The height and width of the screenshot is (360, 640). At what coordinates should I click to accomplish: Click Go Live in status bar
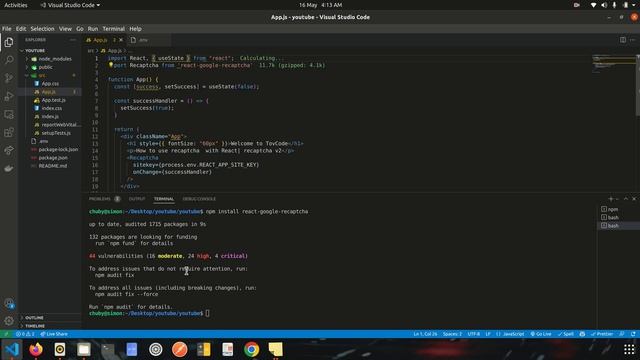(541, 334)
